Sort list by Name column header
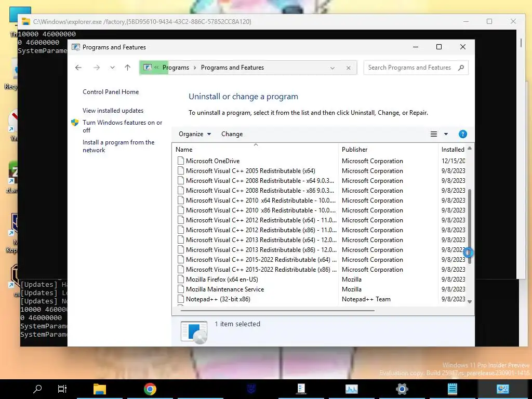 click(x=255, y=150)
